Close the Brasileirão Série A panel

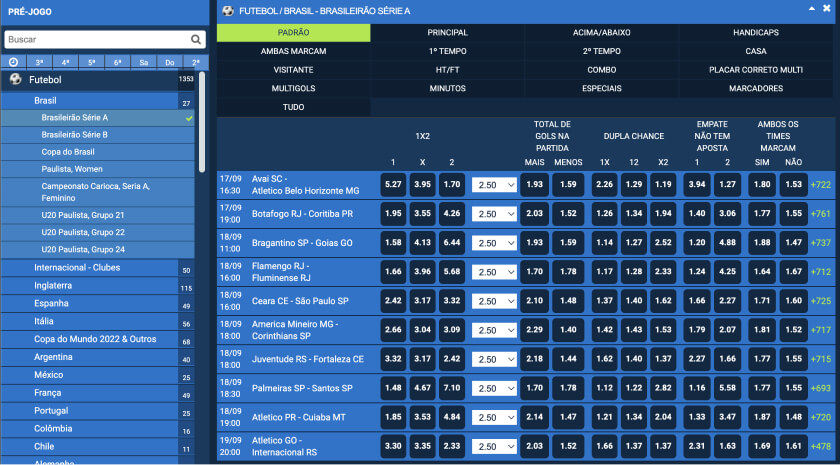click(x=827, y=9)
